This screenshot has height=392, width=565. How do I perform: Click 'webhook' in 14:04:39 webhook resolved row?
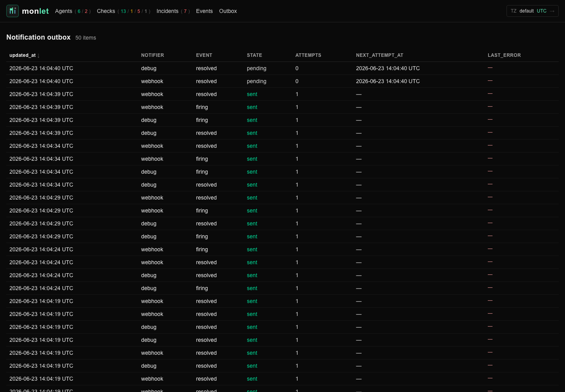(x=152, y=94)
